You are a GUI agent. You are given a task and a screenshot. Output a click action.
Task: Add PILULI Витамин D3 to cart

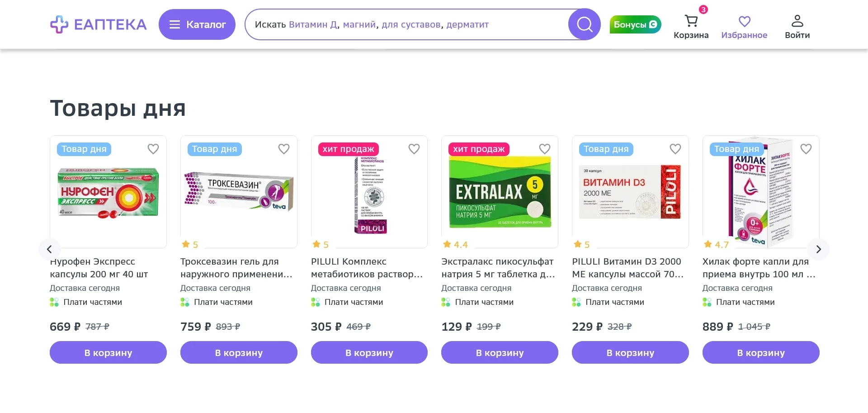point(630,353)
